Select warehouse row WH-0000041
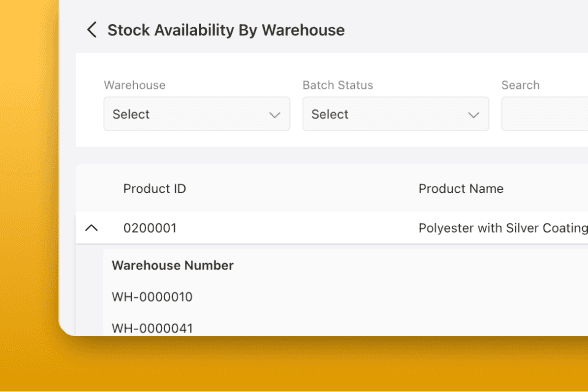 pos(152,328)
